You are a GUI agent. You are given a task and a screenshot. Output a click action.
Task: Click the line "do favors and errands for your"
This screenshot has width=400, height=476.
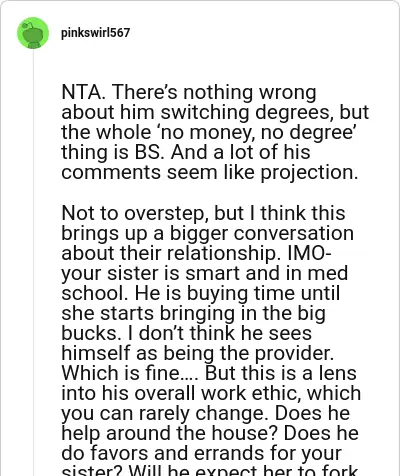201,453
